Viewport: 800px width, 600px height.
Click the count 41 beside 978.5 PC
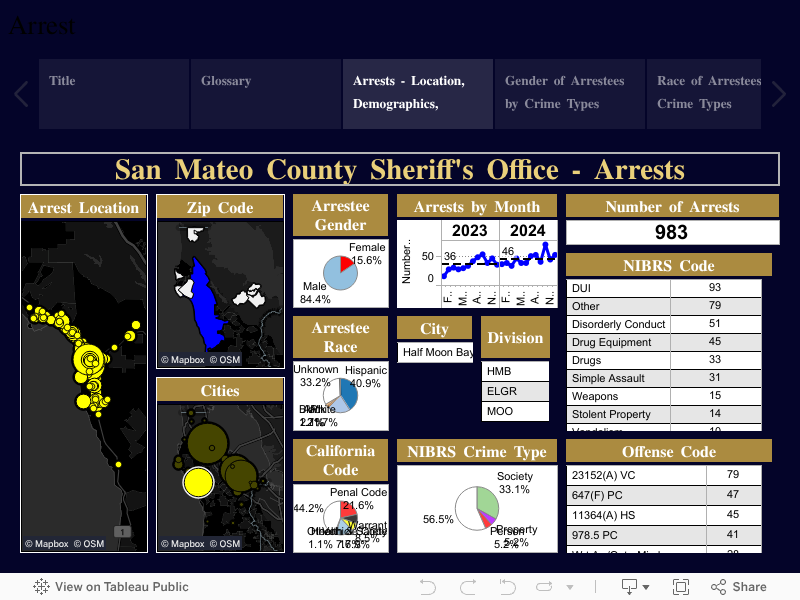coord(733,535)
